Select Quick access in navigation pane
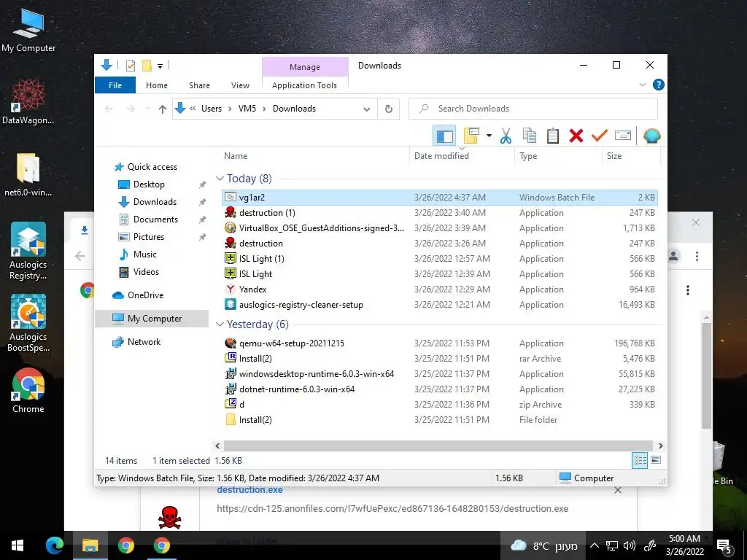The height and width of the screenshot is (560, 747). tap(152, 167)
